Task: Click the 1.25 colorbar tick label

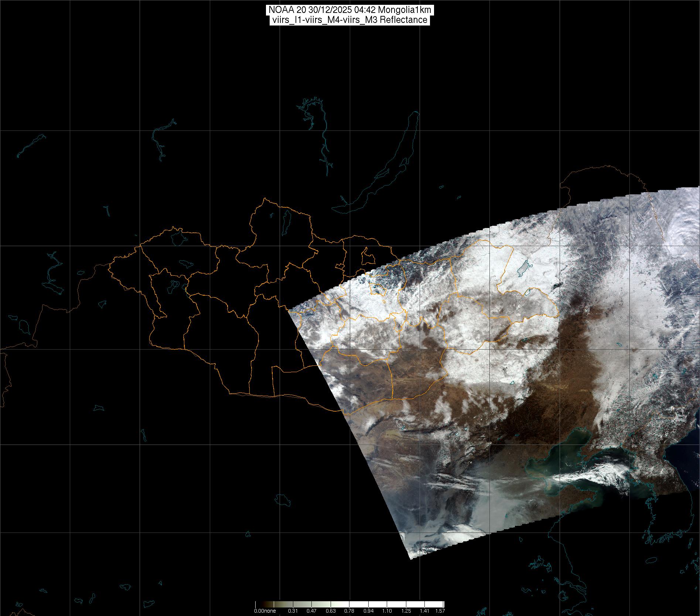Action: coord(406,611)
